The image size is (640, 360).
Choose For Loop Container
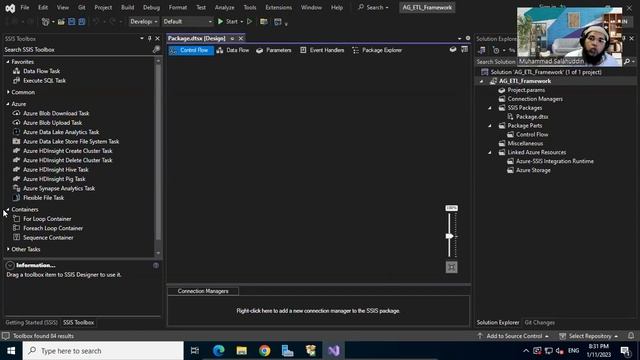(x=47, y=219)
